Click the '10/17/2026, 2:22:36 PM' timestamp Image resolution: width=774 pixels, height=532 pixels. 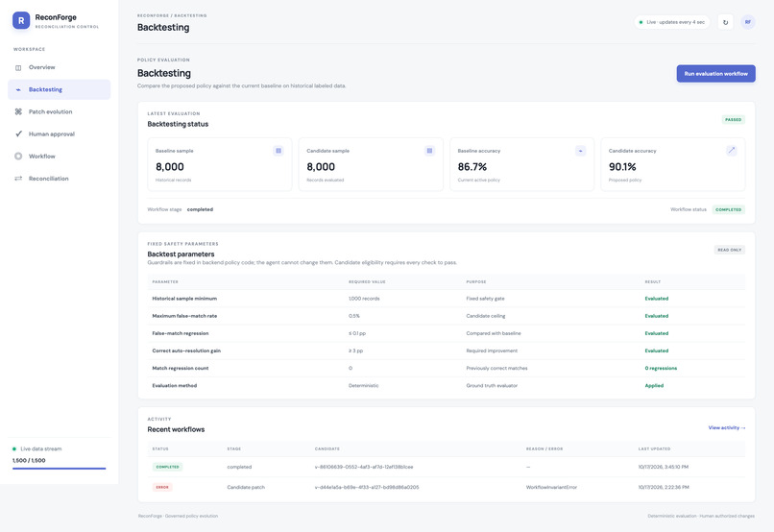[x=664, y=487]
